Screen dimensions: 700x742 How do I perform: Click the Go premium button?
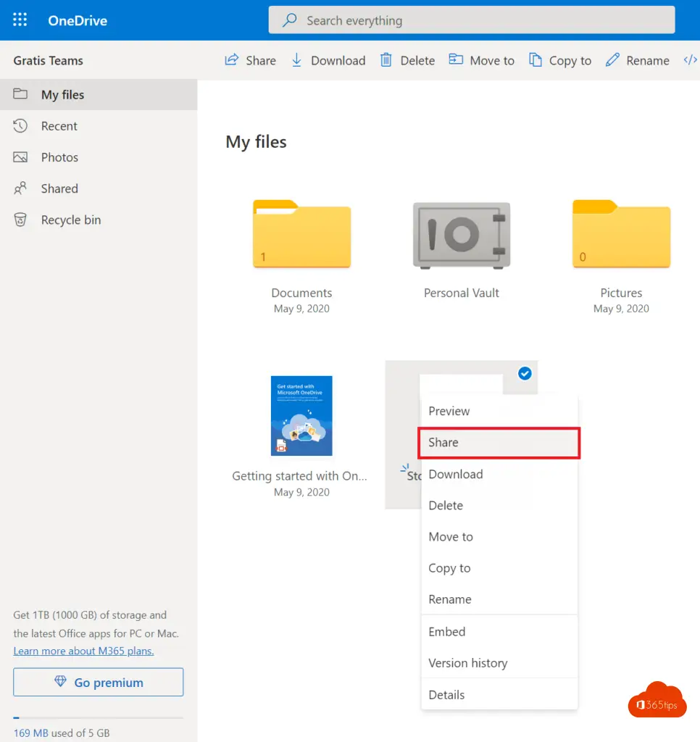99,682
